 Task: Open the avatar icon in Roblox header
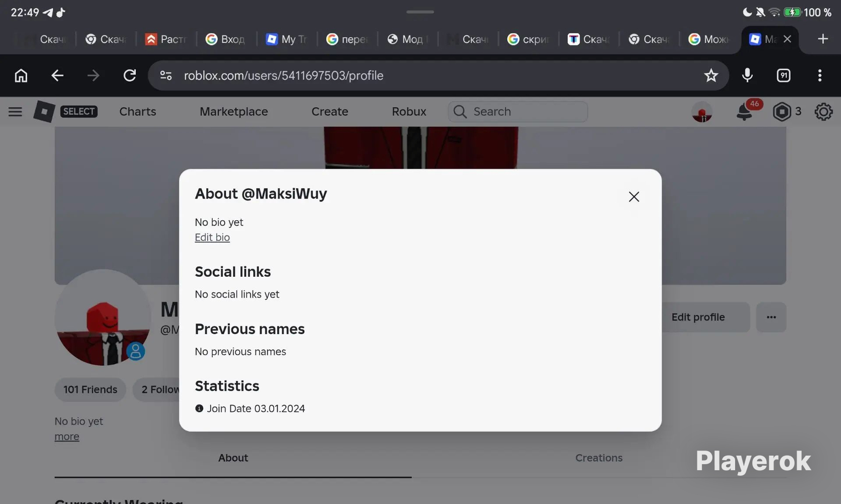pyautogui.click(x=702, y=112)
